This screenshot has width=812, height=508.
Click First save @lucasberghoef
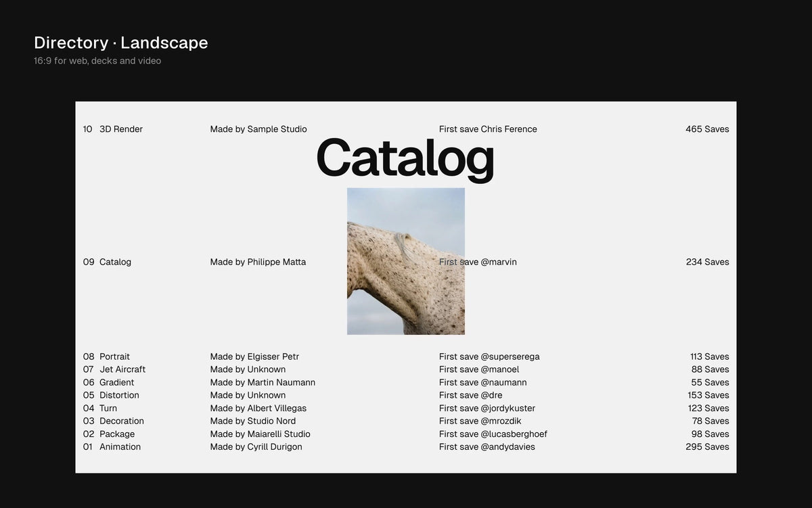pyautogui.click(x=493, y=434)
